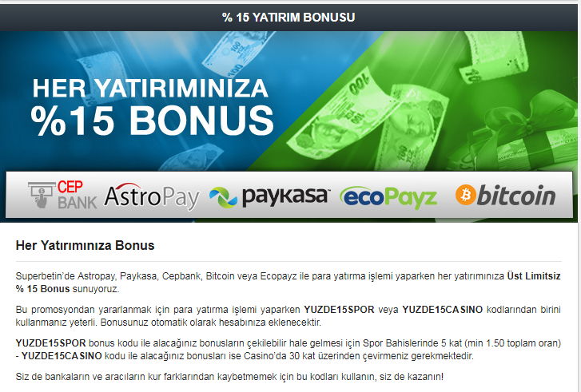Image resolution: width=581 pixels, height=392 pixels.
Task: Click YUZDE15SPOR starting the third paragraph
Action: 51,343
